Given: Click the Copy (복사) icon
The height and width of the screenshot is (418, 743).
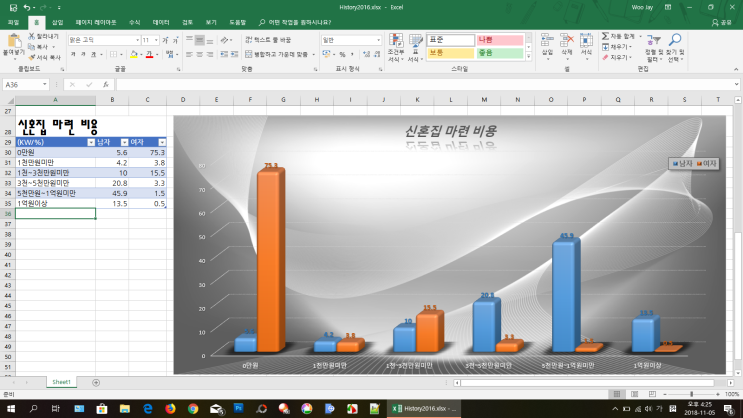Looking at the screenshot, I should (31, 46).
